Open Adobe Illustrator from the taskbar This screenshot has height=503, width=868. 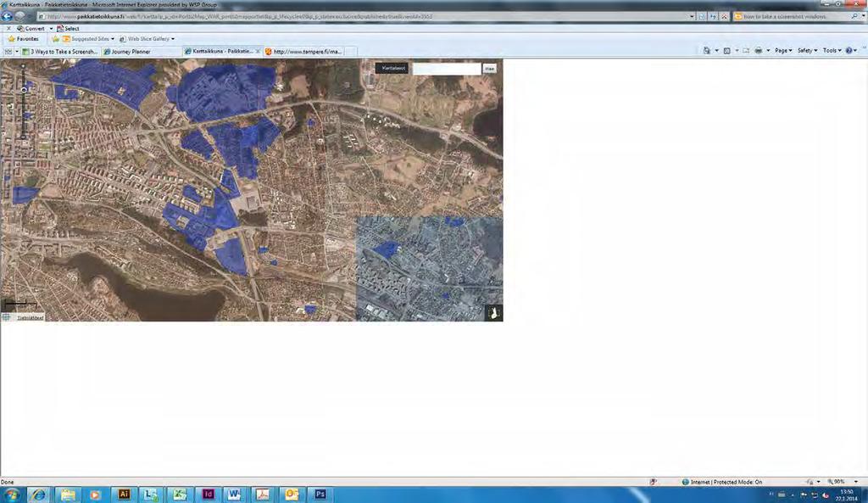(124, 495)
